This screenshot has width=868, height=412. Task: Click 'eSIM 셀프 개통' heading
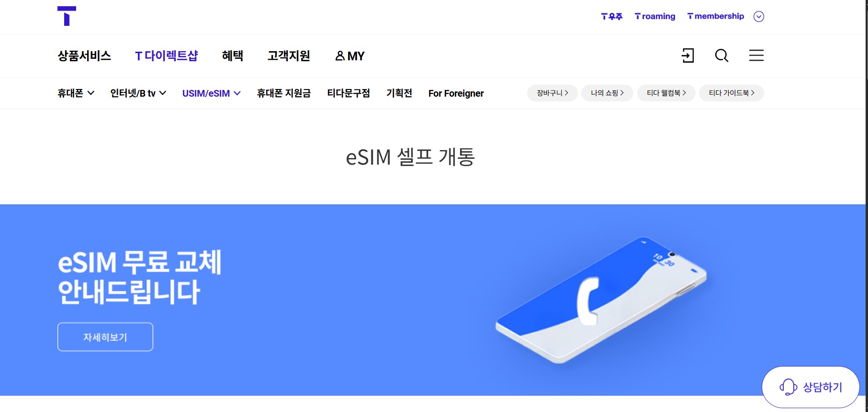coord(410,157)
